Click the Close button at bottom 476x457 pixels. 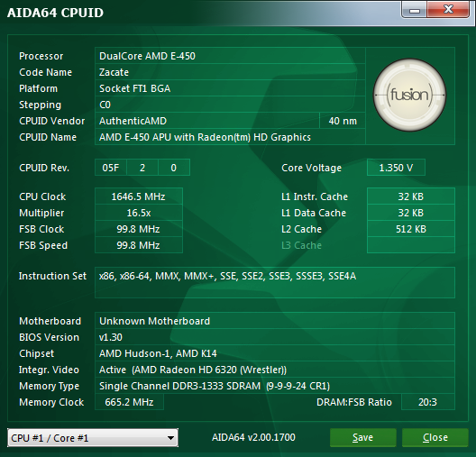pos(435,437)
